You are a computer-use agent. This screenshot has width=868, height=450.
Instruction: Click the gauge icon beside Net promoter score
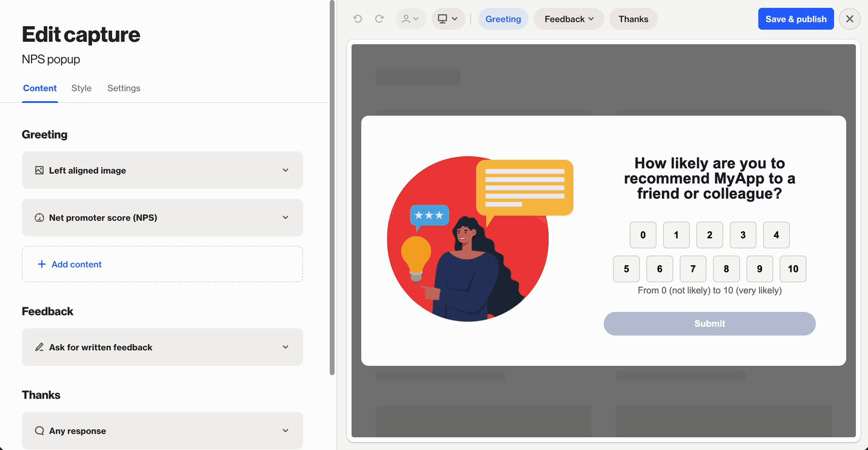39,217
